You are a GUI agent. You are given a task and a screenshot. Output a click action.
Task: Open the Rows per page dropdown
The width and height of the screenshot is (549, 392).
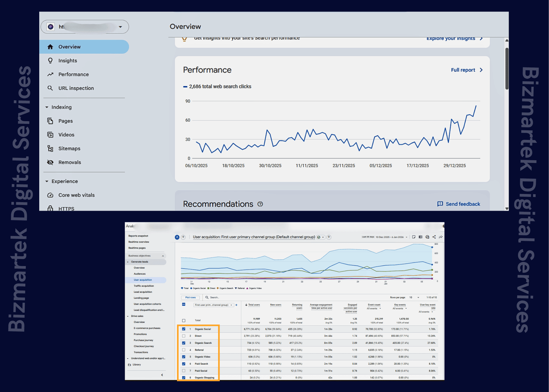(414, 297)
